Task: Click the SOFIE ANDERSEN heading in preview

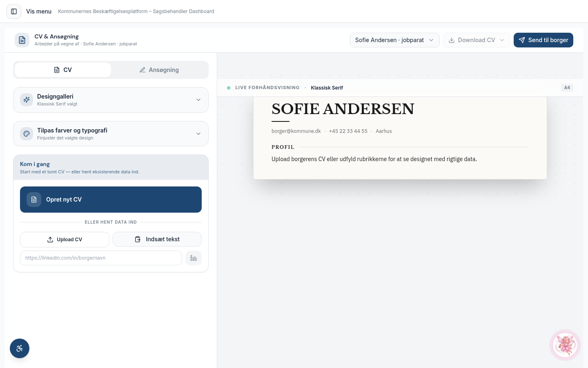Action: coord(343,109)
